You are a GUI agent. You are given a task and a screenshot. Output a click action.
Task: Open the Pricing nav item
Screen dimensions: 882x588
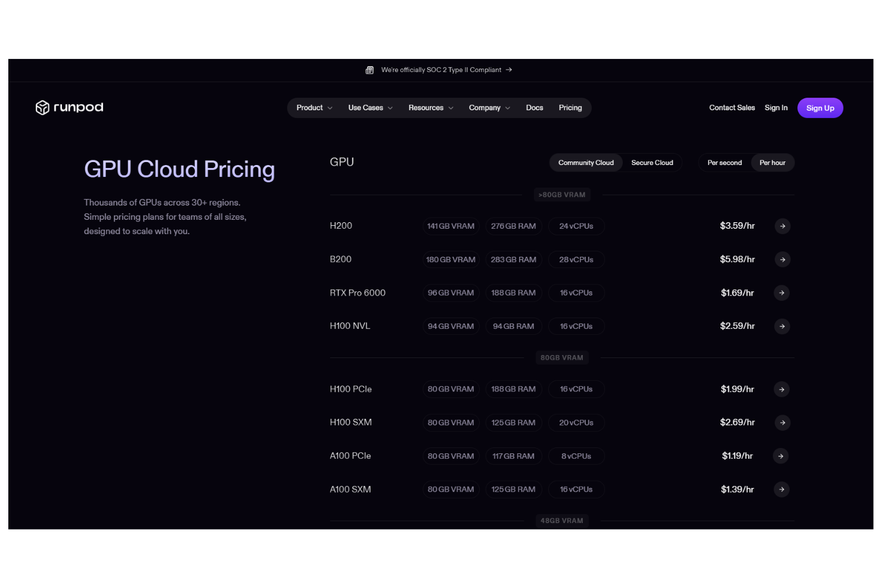point(570,108)
